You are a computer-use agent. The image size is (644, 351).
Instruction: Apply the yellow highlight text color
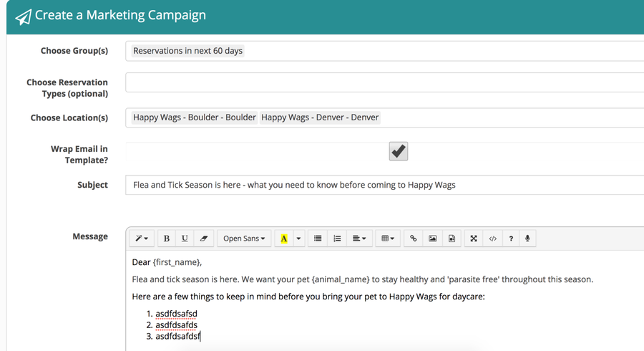[284, 239]
